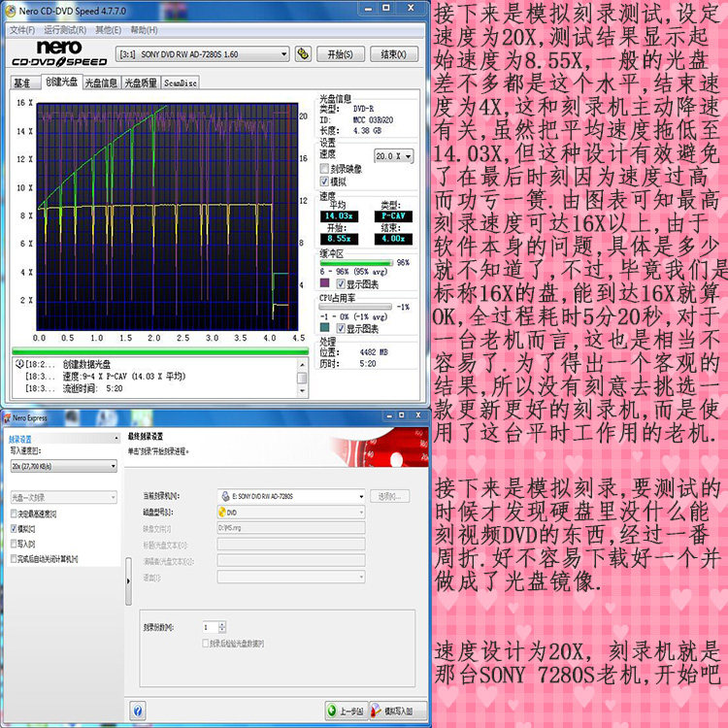The image size is (728, 728).
Task: Switch to the 光盘信息 tab
Action: pyautogui.click(x=101, y=83)
